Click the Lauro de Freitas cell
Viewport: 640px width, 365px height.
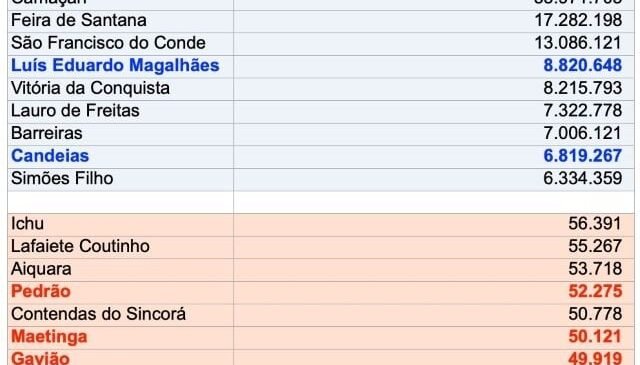(120, 111)
